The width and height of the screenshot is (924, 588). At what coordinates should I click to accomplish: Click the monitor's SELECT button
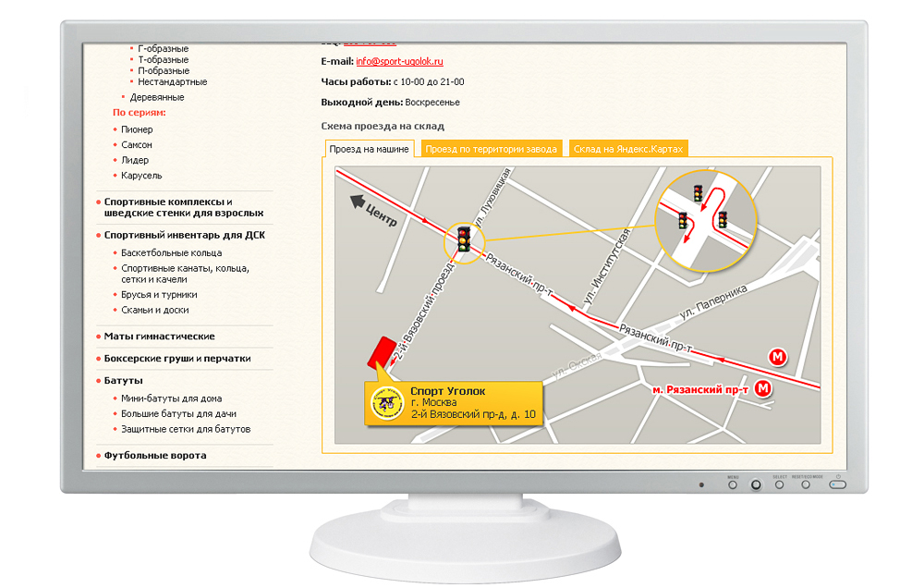click(779, 484)
